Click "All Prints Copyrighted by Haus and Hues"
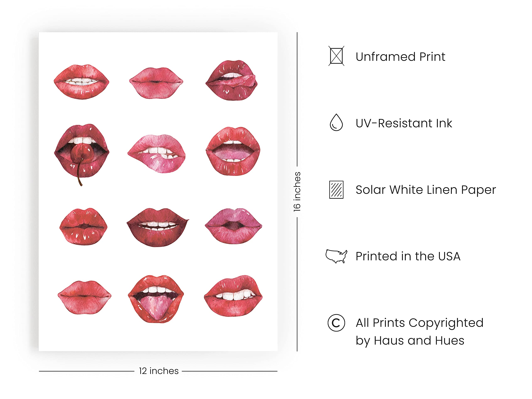This screenshot has height=399, width=532. coord(419,331)
